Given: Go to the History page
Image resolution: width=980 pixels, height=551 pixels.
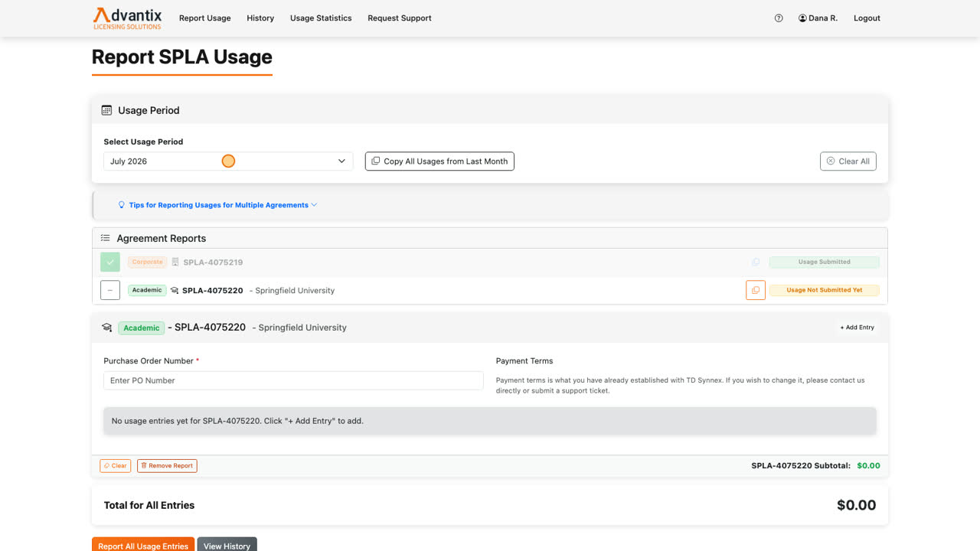Looking at the screenshot, I should tap(260, 18).
